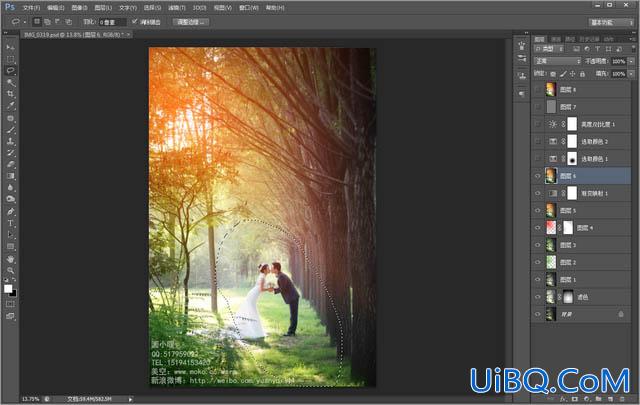Click the Lock all padlock icon
The width and height of the screenshot is (640, 405).
pos(582,74)
